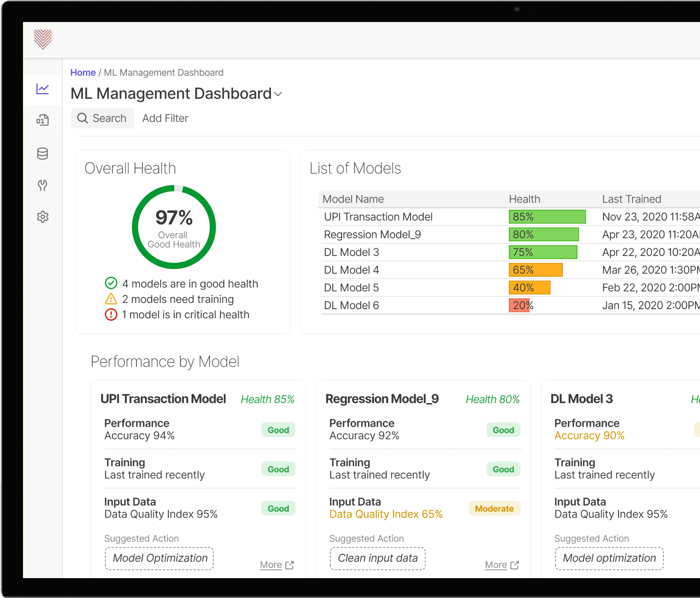Click Good badge for UPI Input Data
This screenshot has width=700, height=598.
(278, 508)
